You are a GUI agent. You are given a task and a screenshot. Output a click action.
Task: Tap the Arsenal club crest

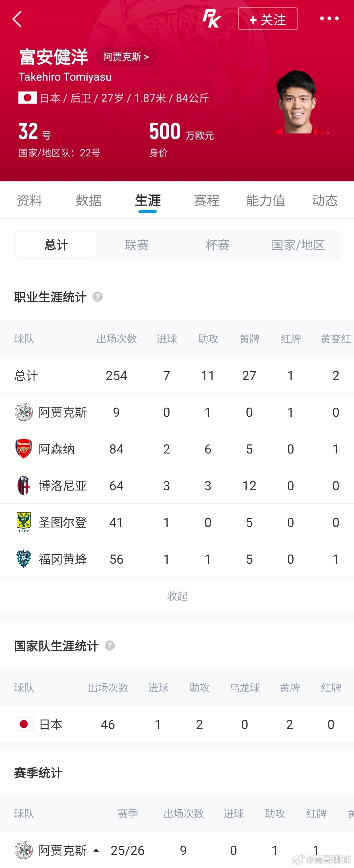(24, 449)
